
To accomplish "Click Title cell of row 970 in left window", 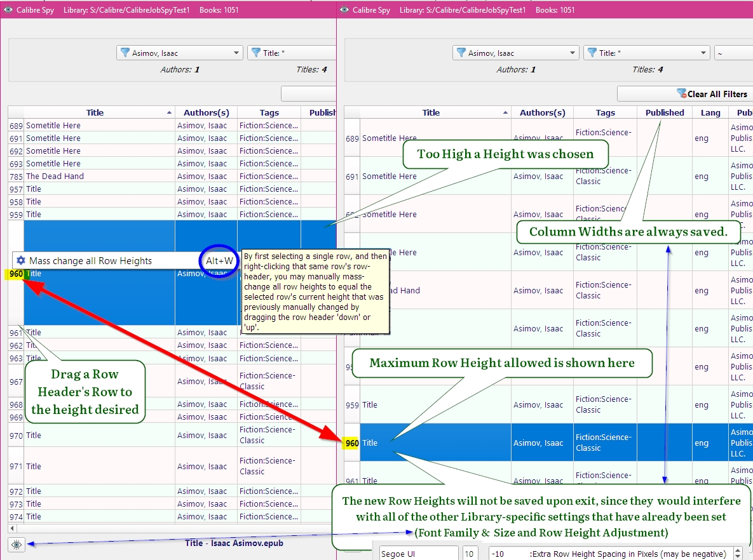I will (99, 435).
